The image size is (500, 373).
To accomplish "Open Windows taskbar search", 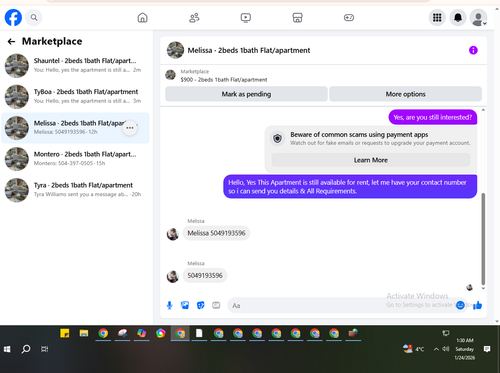I will (x=26, y=349).
